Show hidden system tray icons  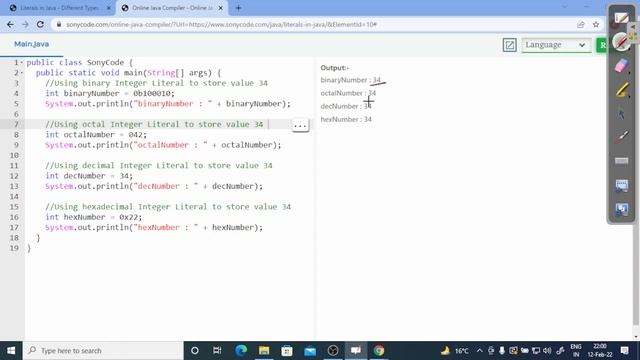tap(480, 351)
